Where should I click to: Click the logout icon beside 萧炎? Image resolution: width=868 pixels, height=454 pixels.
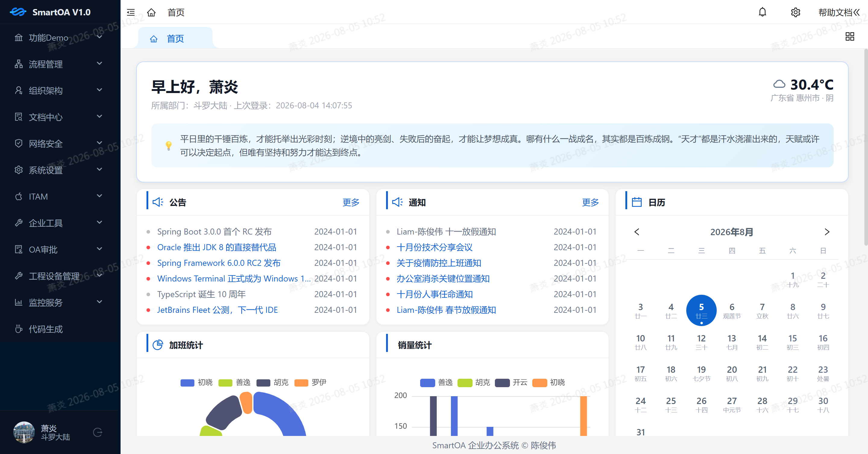[98, 432]
